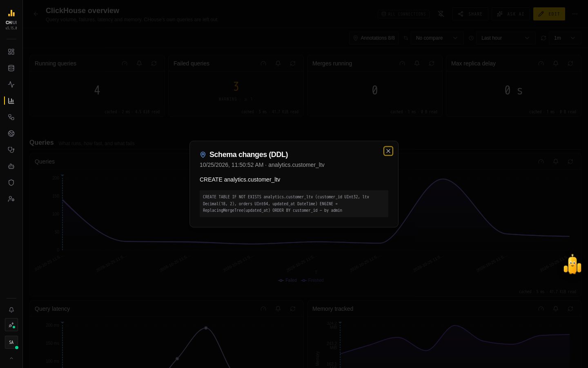Open the robot assistant icon in sidebar
Image resolution: width=588 pixels, height=368 pixels.
[x=11, y=166]
